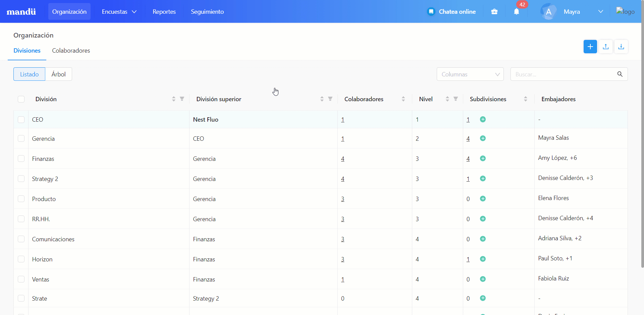This screenshot has width=644, height=315.
Task: Select the Listado view button
Action: click(29, 74)
